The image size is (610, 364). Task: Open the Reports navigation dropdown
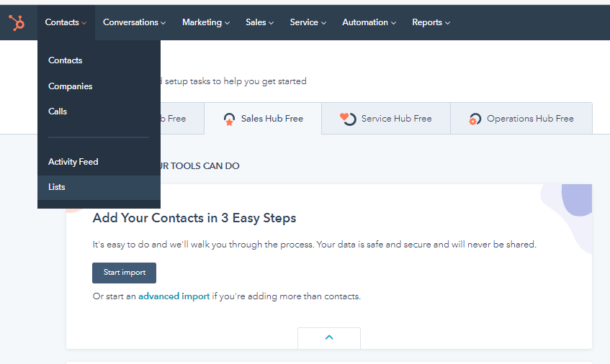point(431,22)
